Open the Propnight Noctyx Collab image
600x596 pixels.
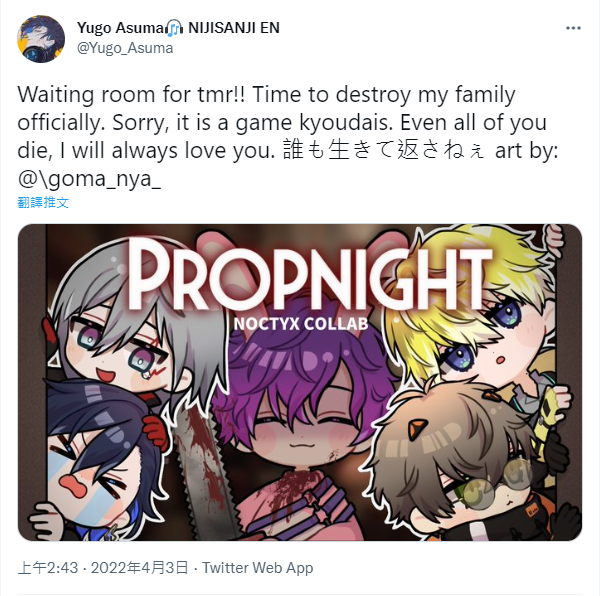click(300, 382)
